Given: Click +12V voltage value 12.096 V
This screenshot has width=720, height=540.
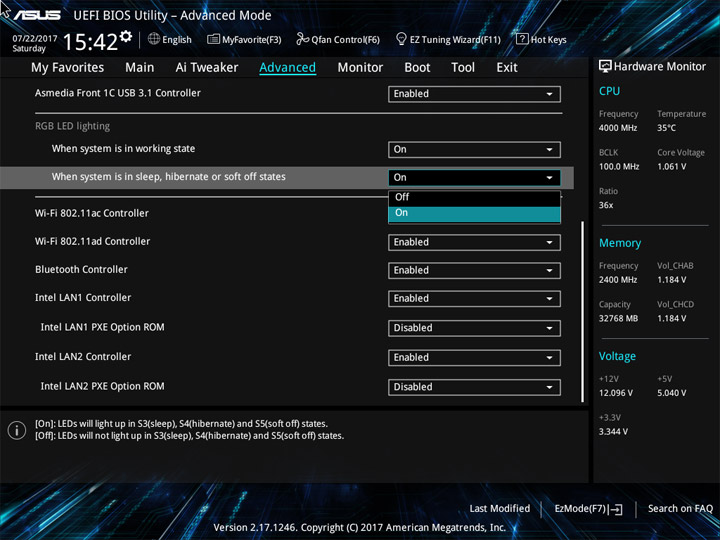Looking at the screenshot, I should click(616, 393).
